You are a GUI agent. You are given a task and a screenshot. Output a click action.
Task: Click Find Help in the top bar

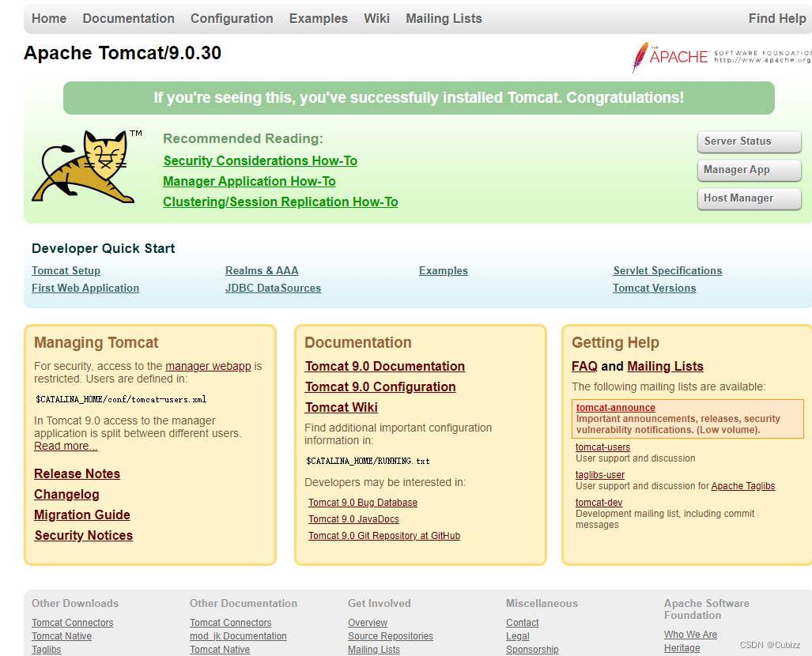[777, 19]
